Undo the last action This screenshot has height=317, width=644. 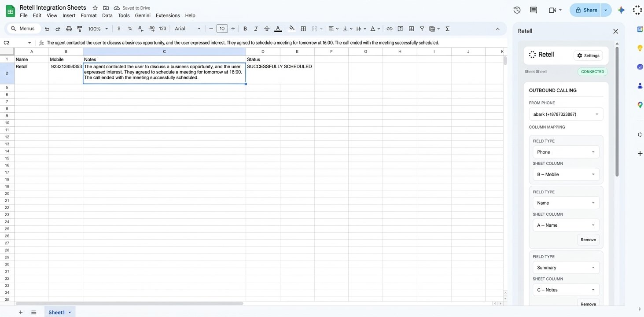click(x=47, y=29)
